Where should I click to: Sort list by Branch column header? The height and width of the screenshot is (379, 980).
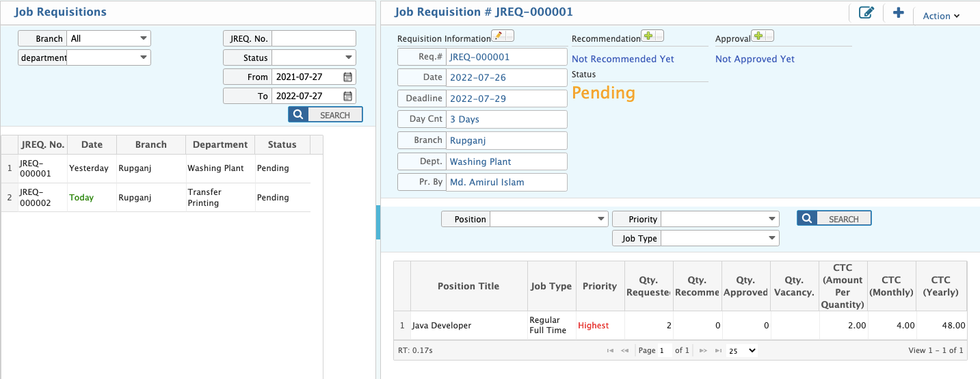(x=151, y=144)
